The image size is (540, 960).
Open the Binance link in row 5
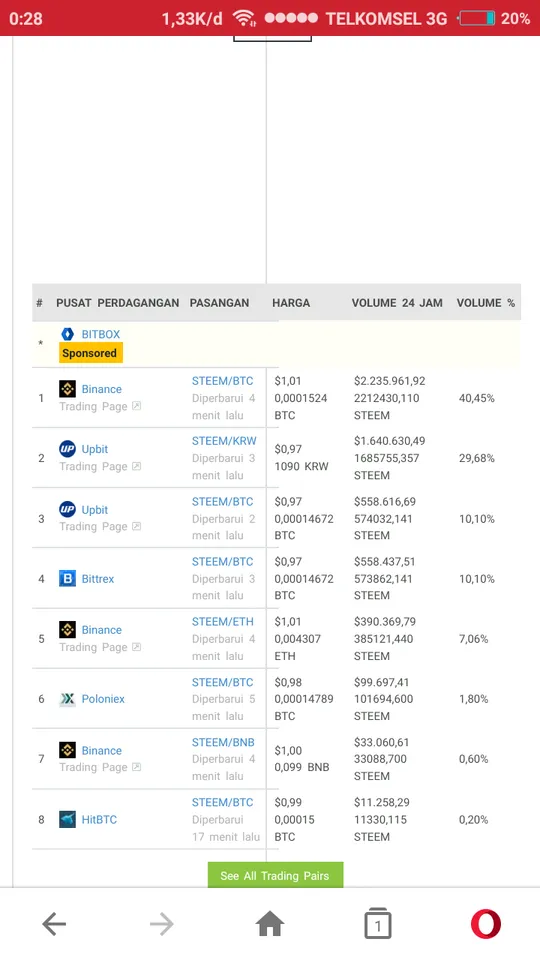pos(102,630)
